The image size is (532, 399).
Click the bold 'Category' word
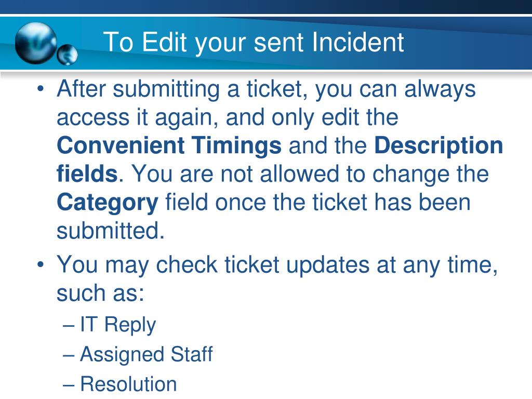click(x=108, y=203)
